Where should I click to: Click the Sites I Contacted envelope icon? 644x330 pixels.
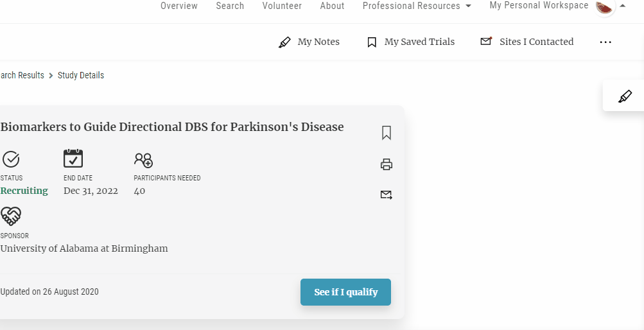tap(486, 41)
